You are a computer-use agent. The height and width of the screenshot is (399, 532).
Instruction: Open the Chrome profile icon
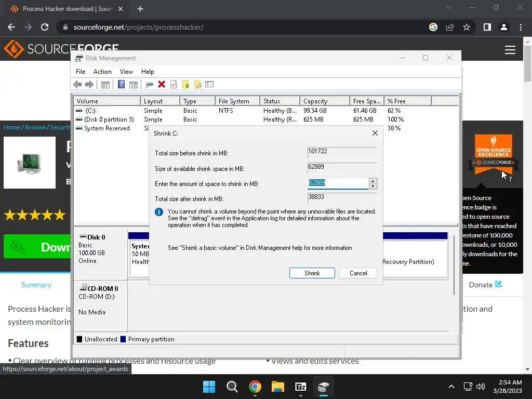504,27
